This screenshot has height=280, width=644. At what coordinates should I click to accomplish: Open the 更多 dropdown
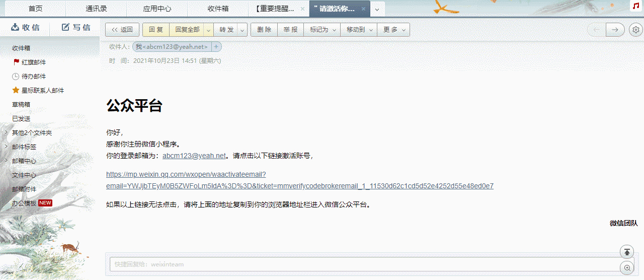tap(393, 30)
